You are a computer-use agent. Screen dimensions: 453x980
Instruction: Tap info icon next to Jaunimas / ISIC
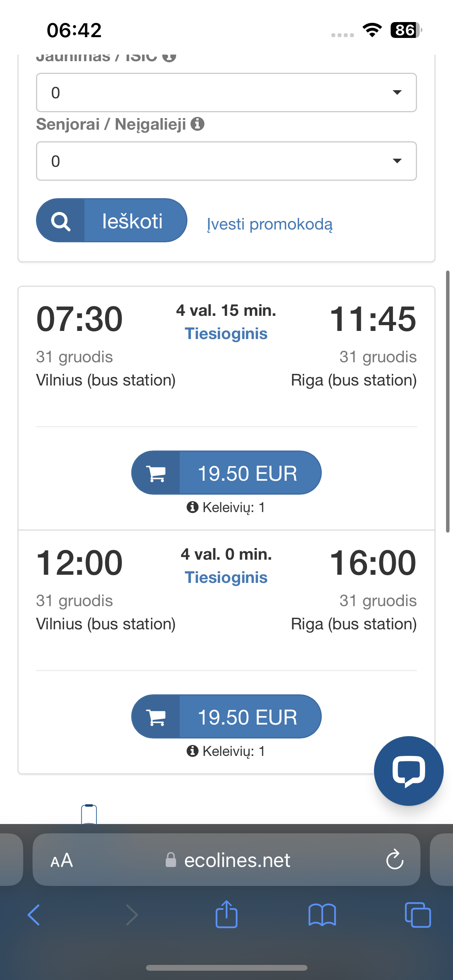[x=169, y=57]
